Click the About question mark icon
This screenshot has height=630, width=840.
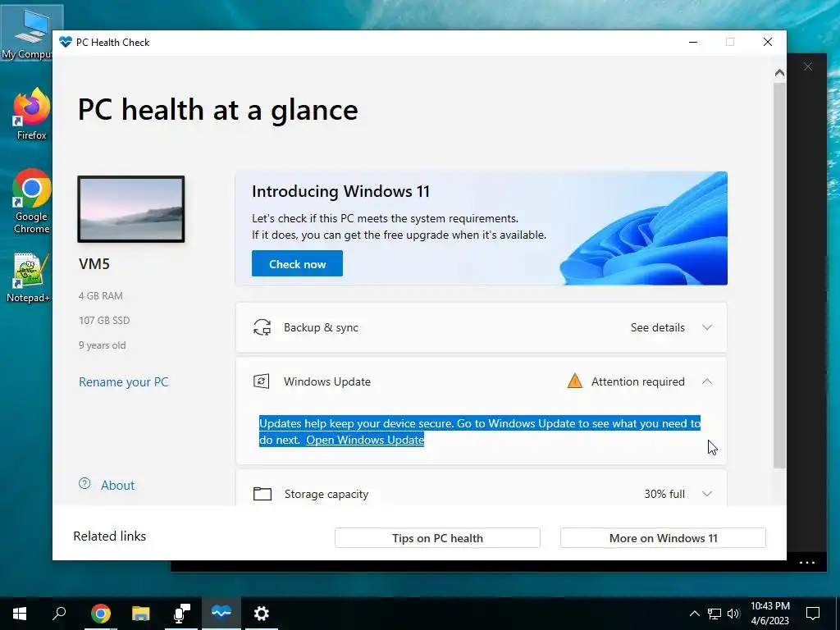[84, 484]
